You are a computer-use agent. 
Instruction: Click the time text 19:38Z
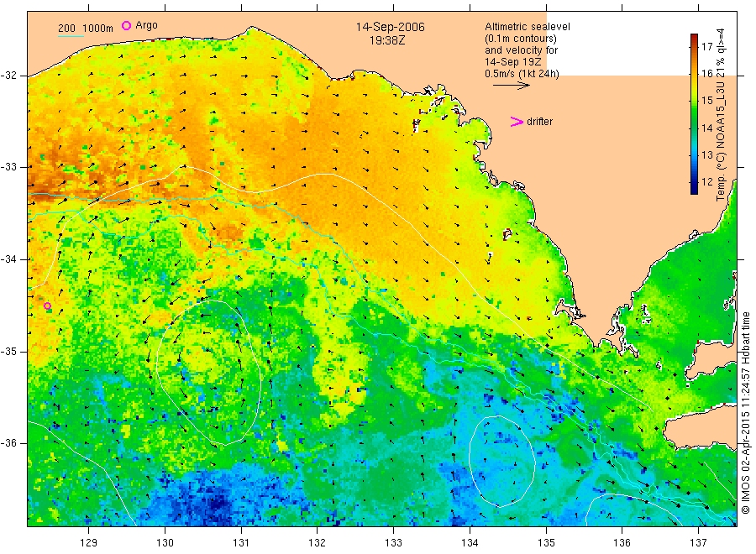coord(387,41)
